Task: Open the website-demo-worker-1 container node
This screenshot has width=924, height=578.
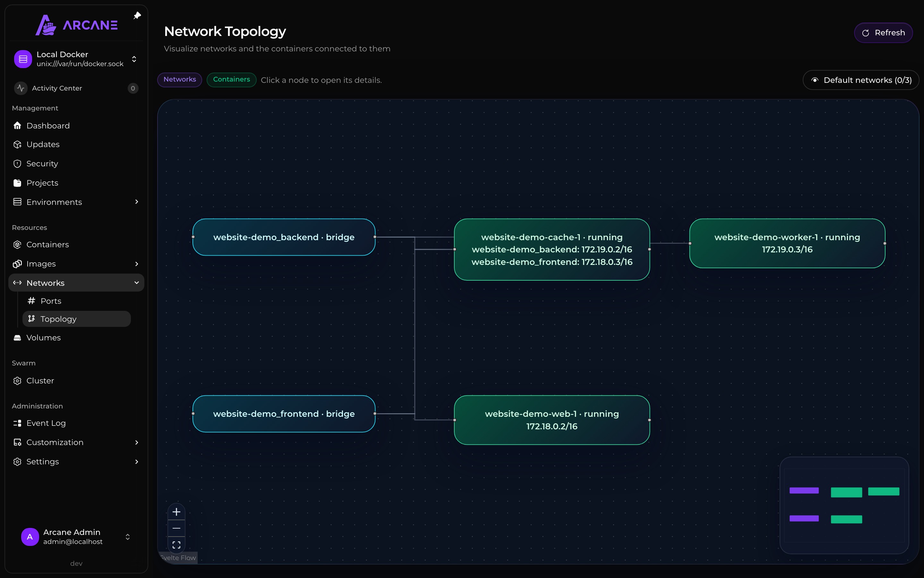Action: click(x=787, y=243)
